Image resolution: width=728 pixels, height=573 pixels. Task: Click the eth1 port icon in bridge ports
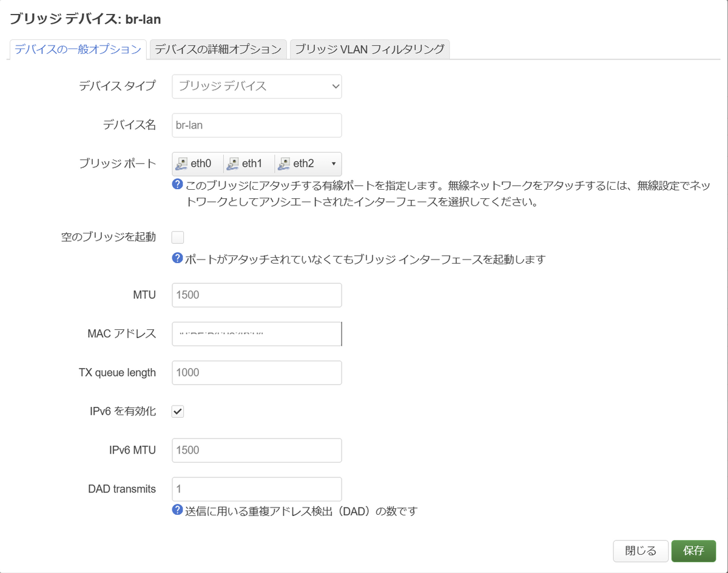click(x=232, y=163)
